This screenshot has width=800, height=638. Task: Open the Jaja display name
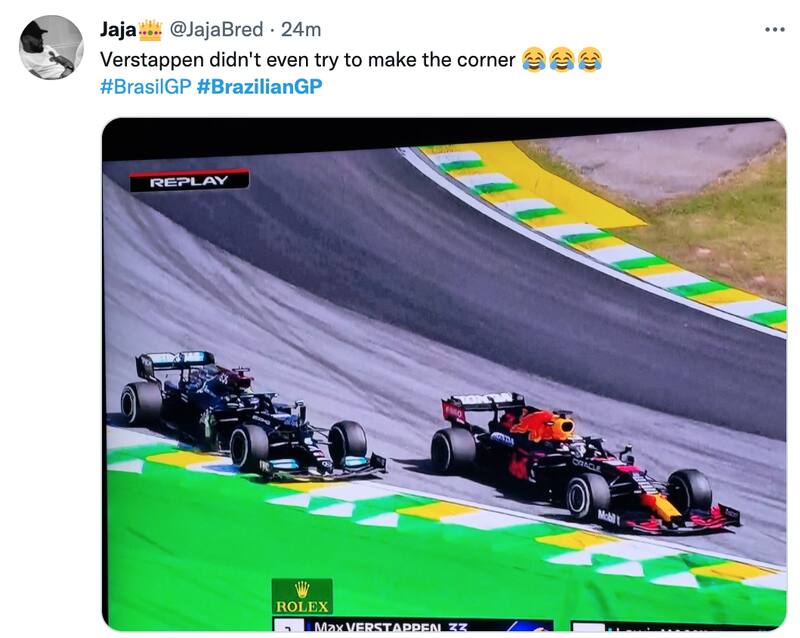118,30
